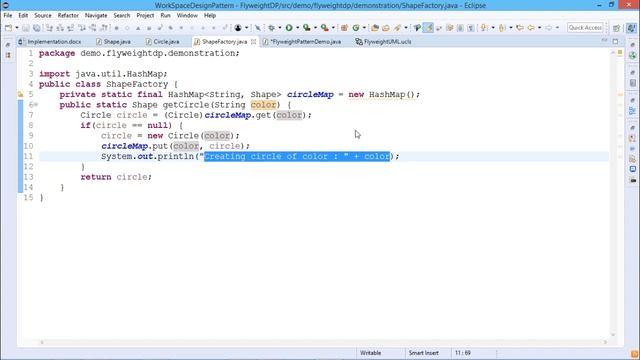This screenshot has width=640, height=360.
Task: Click the 'Writable' status bar entry
Action: pyautogui.click(x=370, y=353)
